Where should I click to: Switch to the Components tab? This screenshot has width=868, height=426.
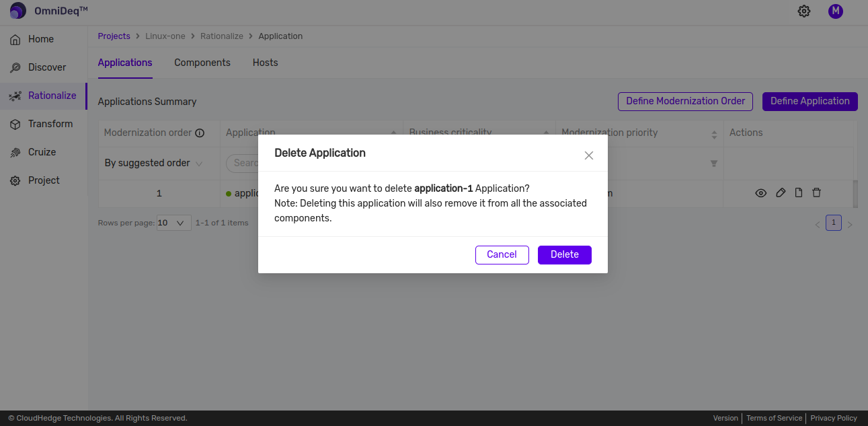click(x=202, y=63)
